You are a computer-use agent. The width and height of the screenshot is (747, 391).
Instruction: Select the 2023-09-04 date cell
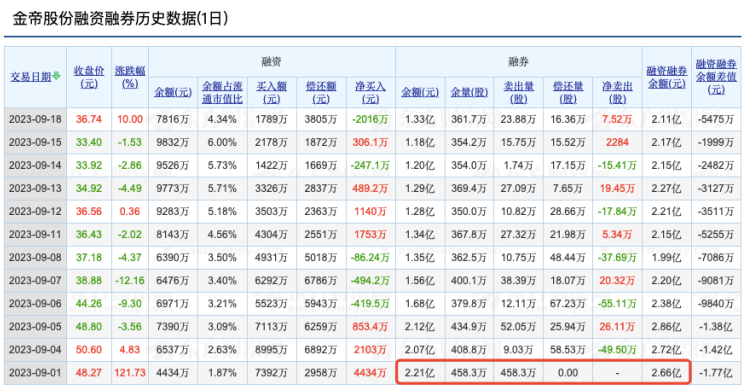tap(35, 350)
